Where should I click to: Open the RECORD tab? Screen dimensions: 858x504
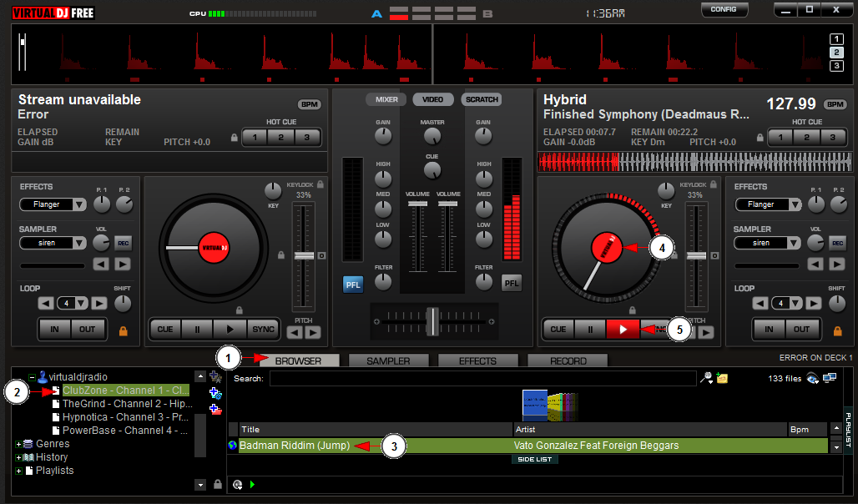point(568,361)
